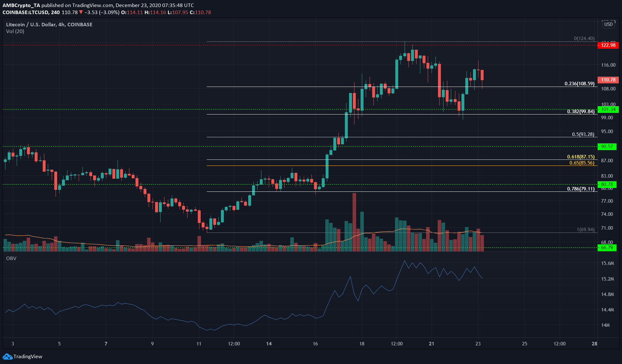
Task: Click the last red candlestick on chart
Action: click(482, 75)
